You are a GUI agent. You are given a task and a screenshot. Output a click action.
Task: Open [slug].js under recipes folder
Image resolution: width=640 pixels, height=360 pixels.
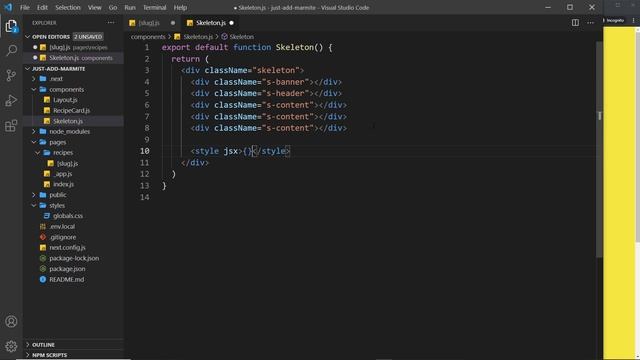pyautogui.click(x=67, y=163)
